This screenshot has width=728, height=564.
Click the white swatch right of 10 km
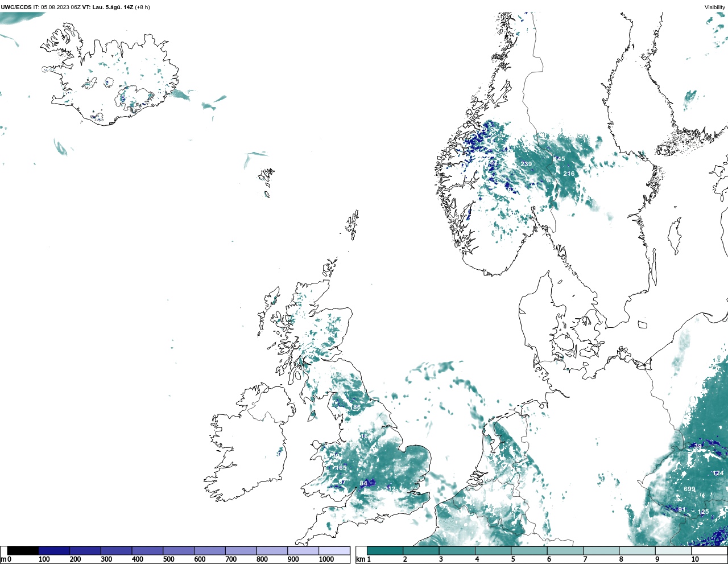pos(710,550)
